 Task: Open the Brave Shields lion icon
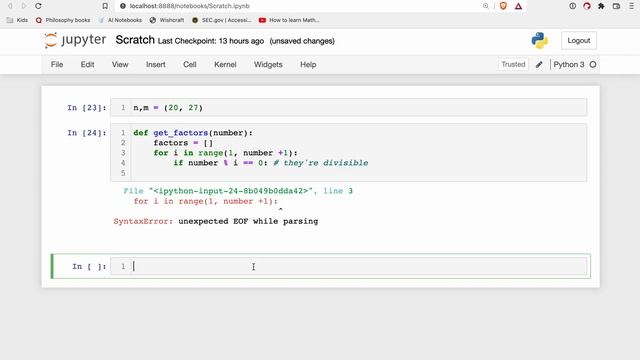(x=503, y=6)
